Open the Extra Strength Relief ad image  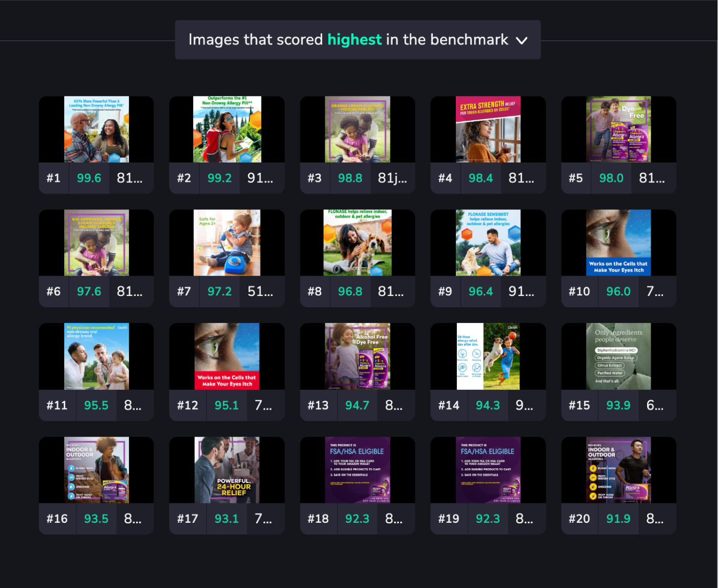tap(488, 129)
